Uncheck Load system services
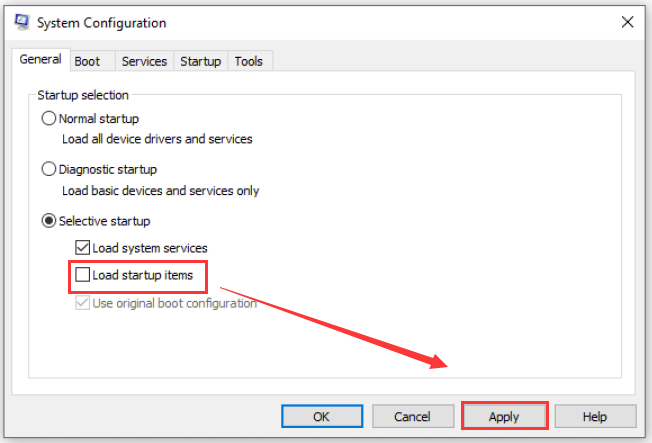Viewport: 652px width, 443px height. pyautogui.click(x=82, y=248)
